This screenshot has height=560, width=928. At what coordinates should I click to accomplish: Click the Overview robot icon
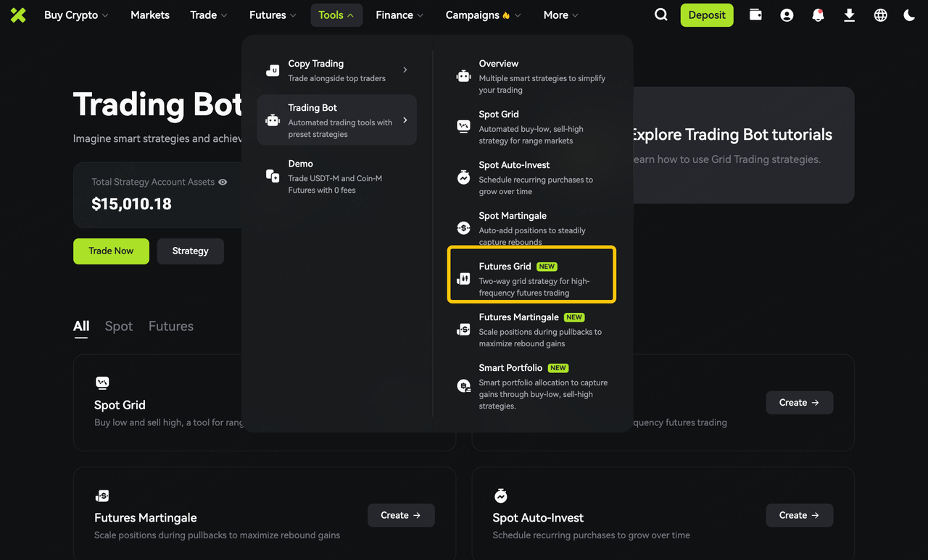(463, 76)
